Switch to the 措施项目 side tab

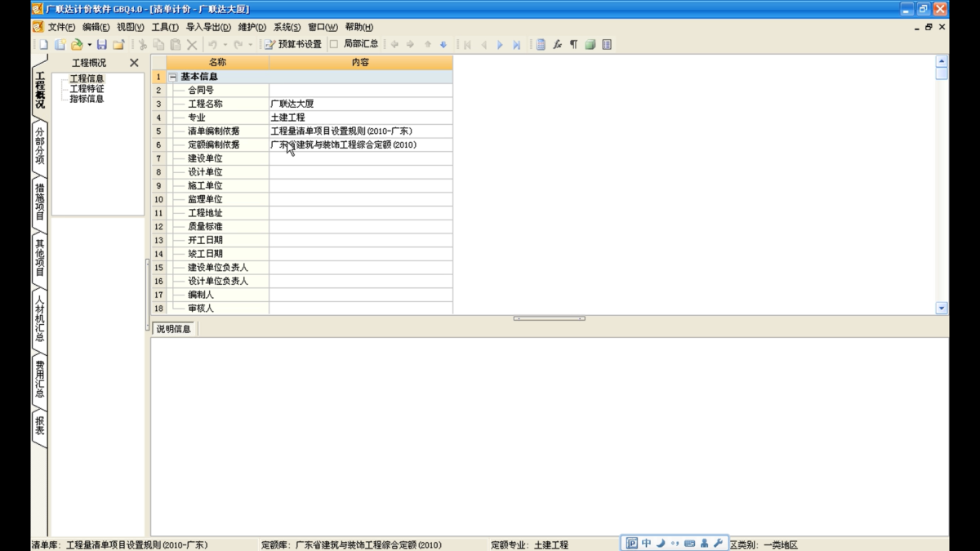point(40,202)
